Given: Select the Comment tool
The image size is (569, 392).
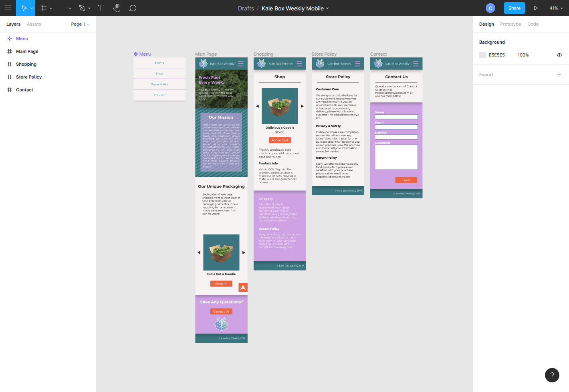Looking at the screenshot, I should point(133,8).
